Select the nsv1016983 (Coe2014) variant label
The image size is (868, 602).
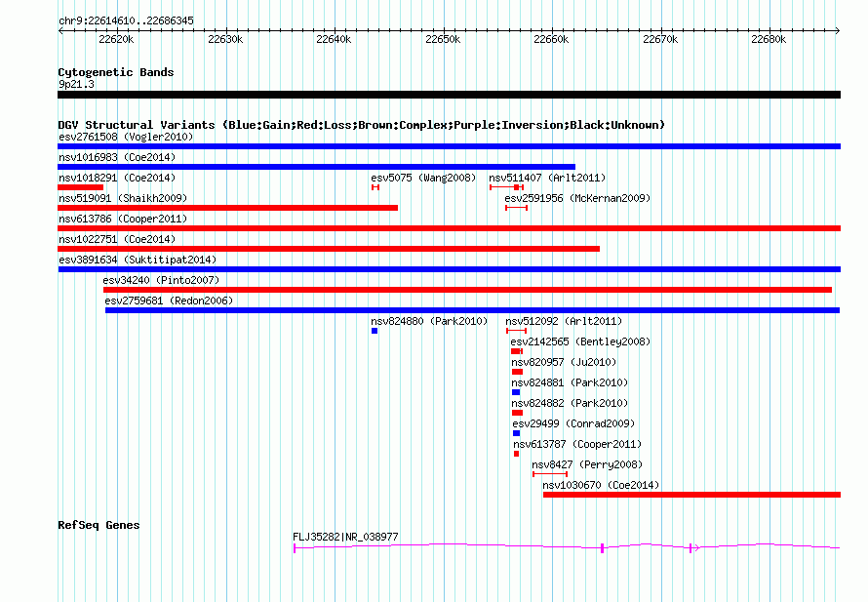point(117,157)
